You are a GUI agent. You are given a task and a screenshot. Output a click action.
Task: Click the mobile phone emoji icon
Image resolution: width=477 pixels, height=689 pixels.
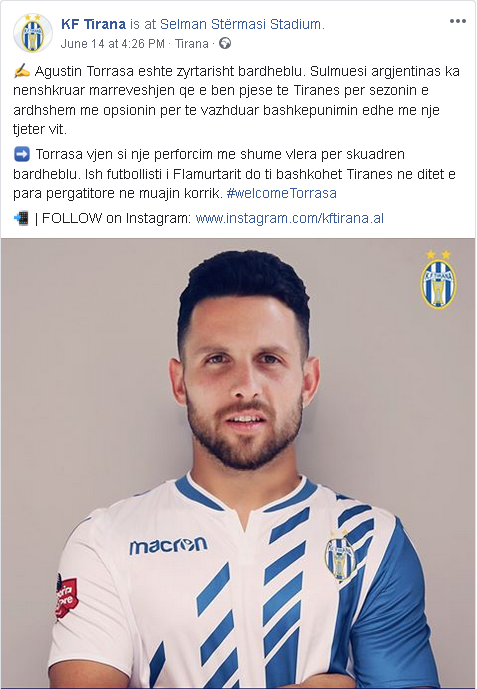[21, 218]
